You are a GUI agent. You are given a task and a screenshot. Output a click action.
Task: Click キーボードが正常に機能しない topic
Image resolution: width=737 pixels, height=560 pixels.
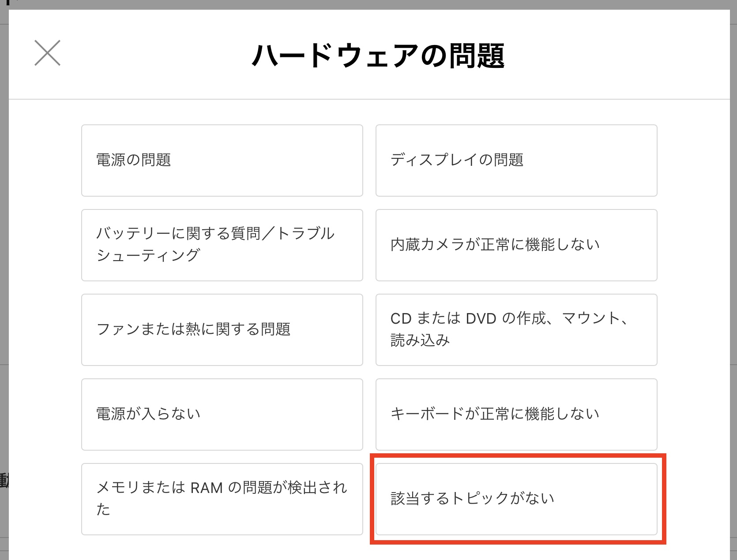516,414
